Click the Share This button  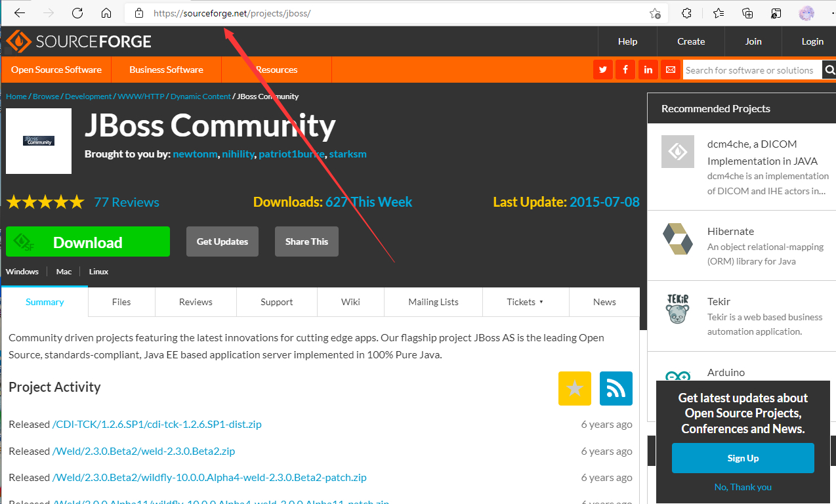point(306,241)
